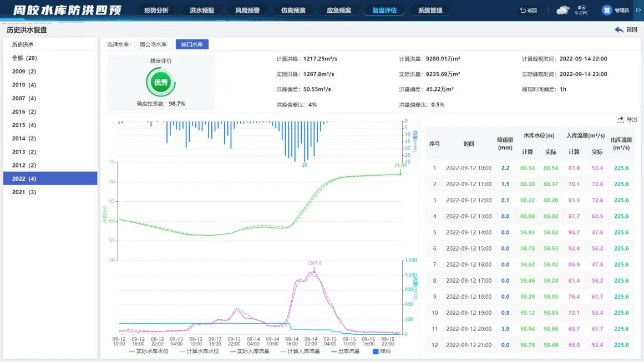This screenshot has width=644, height=362.
Task: Click the weather cloud icon
Action: 563,10
